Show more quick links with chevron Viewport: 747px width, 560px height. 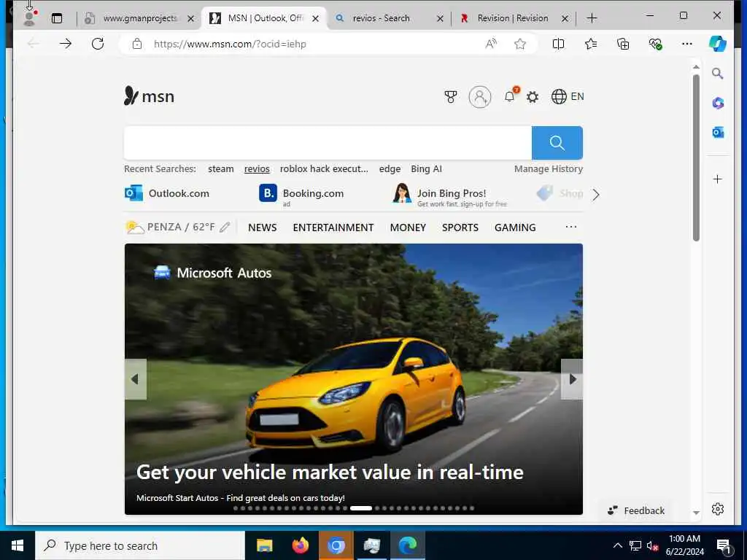(x=595, y=195)
